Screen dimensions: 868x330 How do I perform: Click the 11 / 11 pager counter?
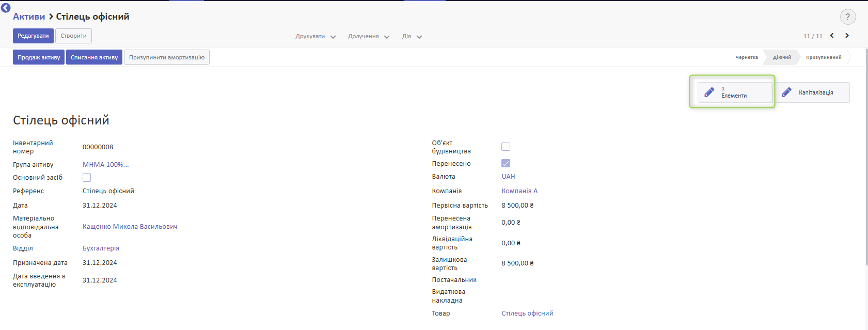click(x=813, y=36)
